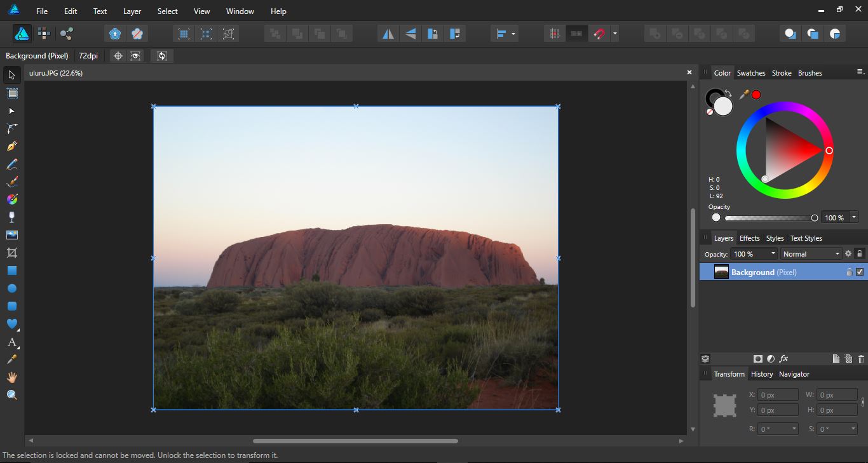The width and height of the screenshot is (868, 463).
Task: Open the layer effects fx panel
Action: (x=783, y=358)
